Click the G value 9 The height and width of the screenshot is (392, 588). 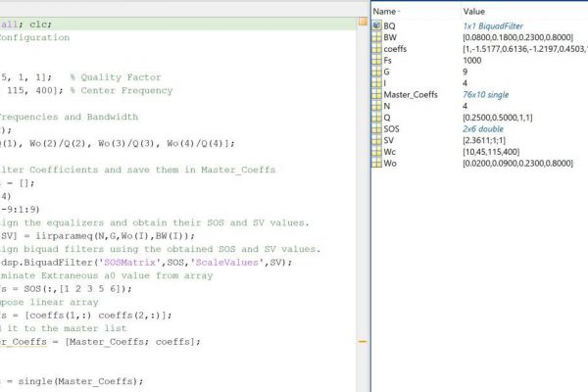coord(465,72)
